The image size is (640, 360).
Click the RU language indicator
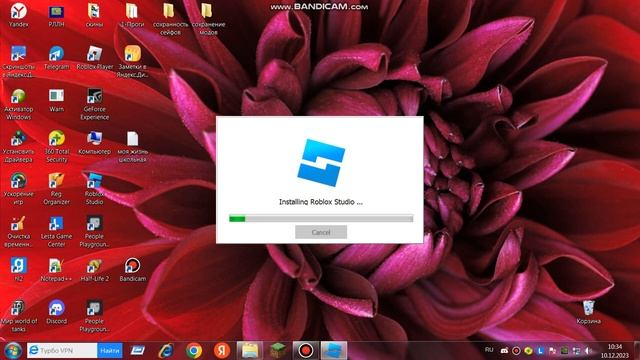point(489,350)
